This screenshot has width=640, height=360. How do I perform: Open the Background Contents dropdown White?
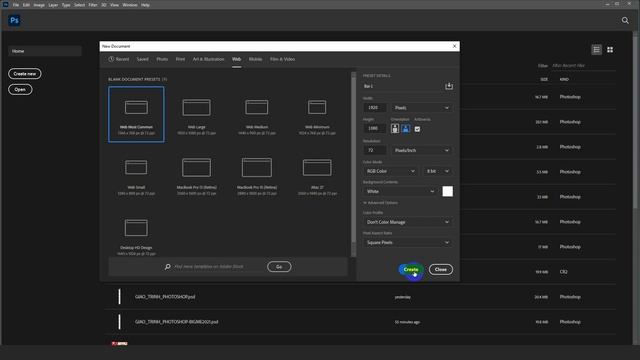point(400,191)
